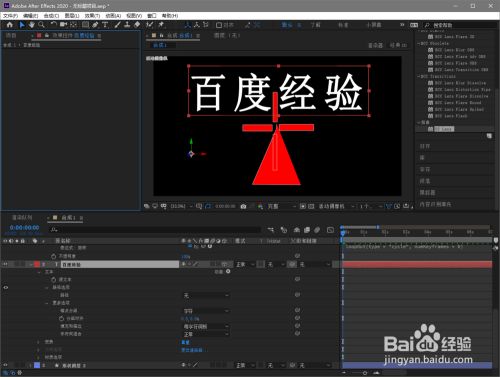500x377 pixels.
Task: Click the Home icon in the toolbar
Action: pyautogui.click(x=9, y=25)
